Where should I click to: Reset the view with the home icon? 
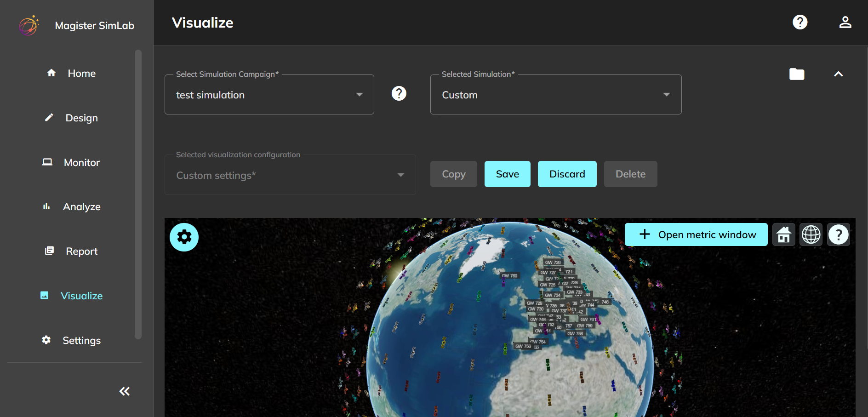(x=784, y=234)
